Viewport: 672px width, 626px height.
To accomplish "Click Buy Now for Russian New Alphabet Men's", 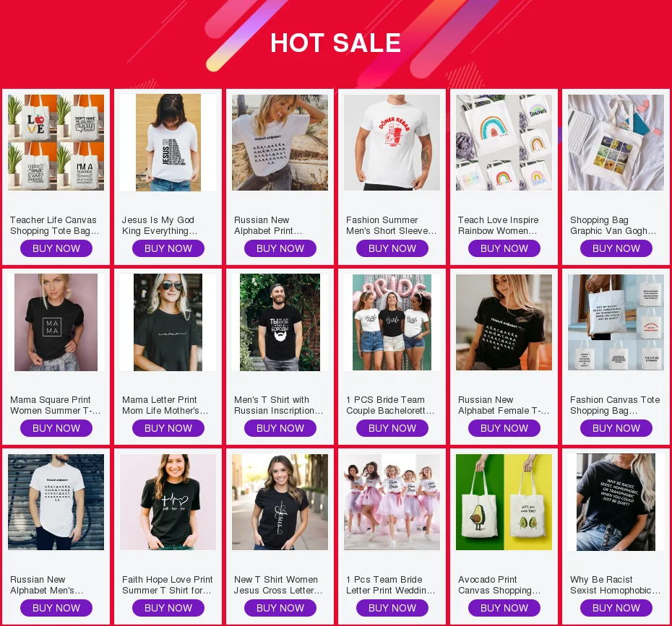I will (56, 608).
